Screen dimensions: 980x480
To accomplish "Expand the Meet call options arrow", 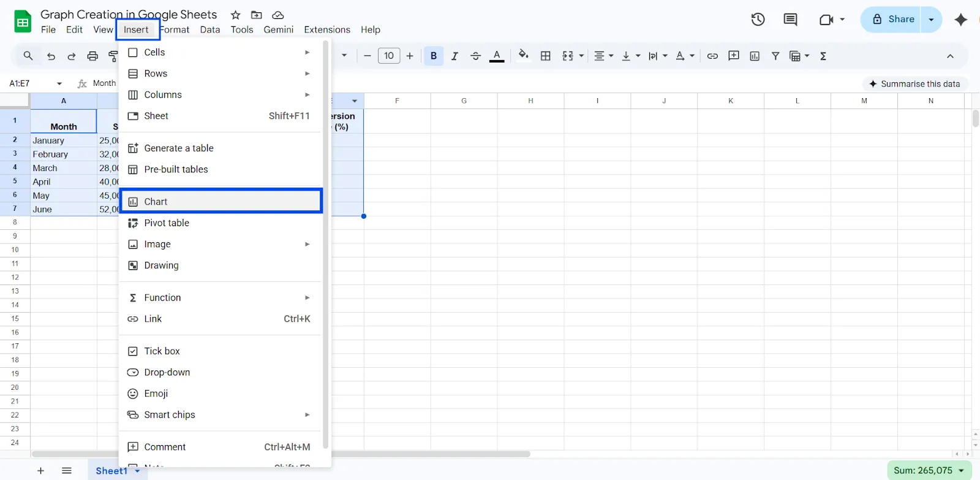I will (842, 20).
